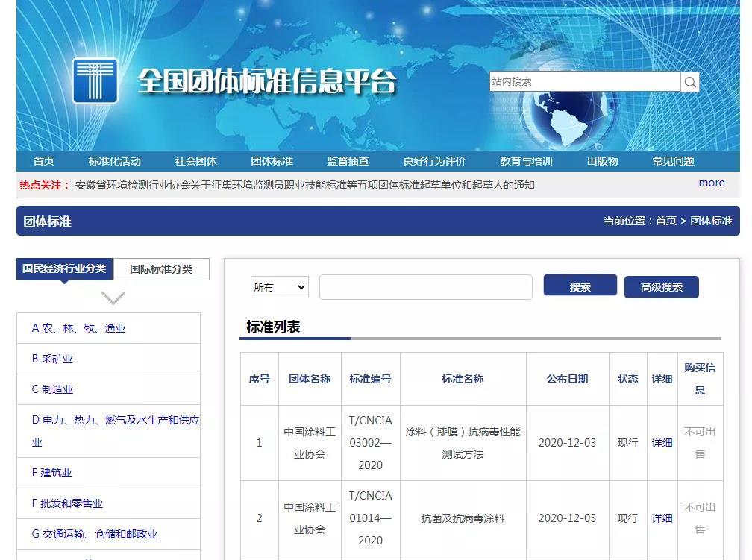The height and width of the screenshot is (560, 752).
Task: Open 高级搜索 advanced search
Action: pos(661,287)
